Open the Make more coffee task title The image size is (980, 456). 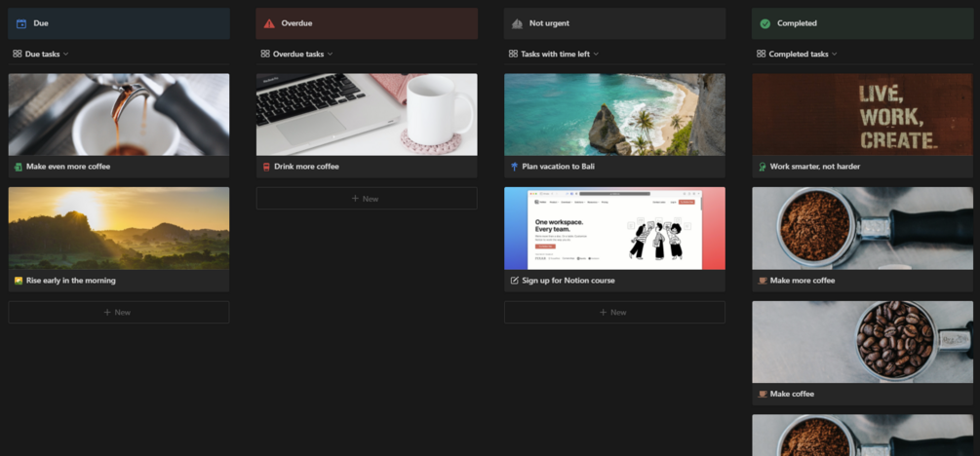point(803,281)
